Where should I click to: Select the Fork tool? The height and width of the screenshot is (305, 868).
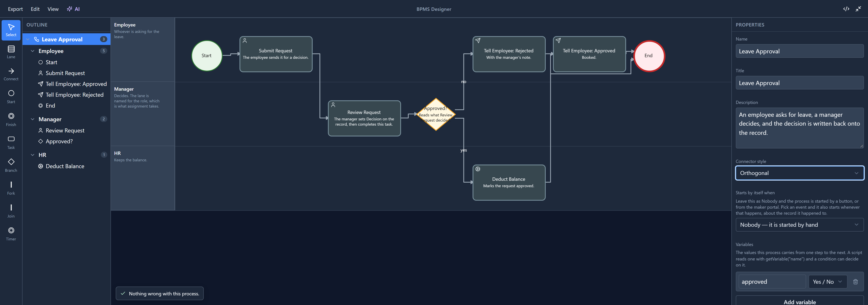tap(11, 188)
